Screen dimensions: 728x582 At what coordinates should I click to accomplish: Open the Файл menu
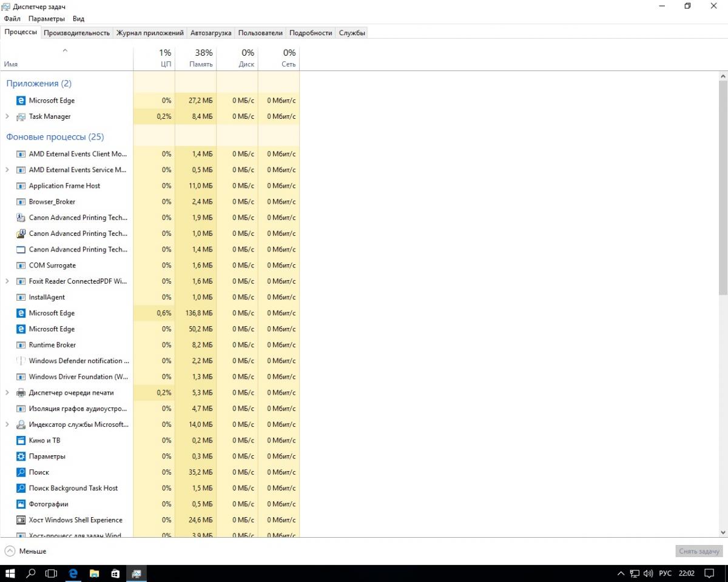pos(12,19)
